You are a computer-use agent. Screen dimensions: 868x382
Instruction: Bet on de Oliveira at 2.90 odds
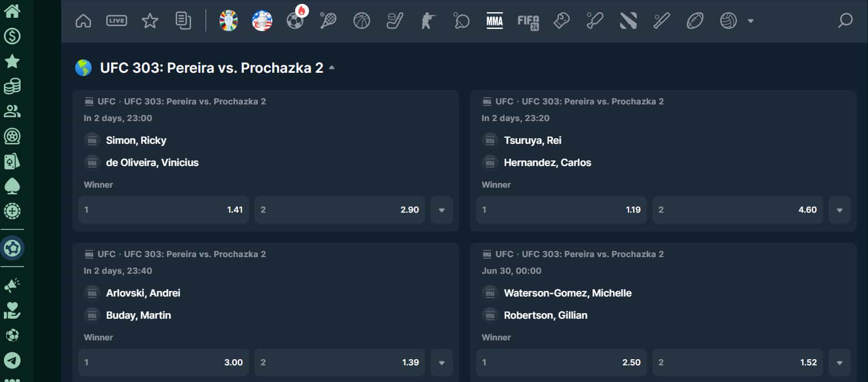pyautogui.click(x=340, y=210)
